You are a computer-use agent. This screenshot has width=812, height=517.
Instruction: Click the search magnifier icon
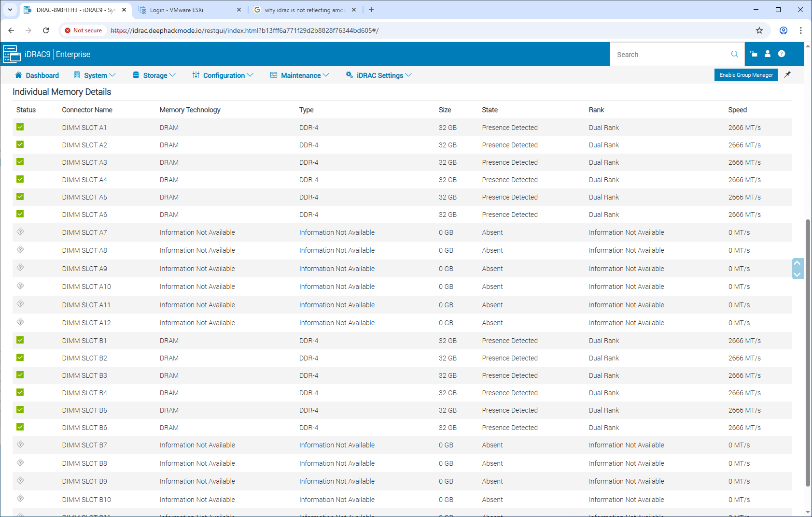click(x=734, y=54)
